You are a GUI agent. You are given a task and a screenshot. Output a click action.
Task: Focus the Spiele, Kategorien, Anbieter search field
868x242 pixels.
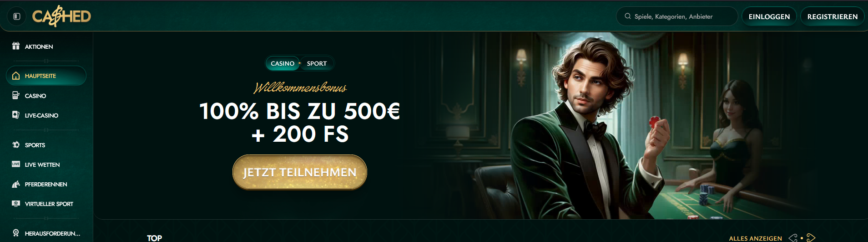click(677, 16)
